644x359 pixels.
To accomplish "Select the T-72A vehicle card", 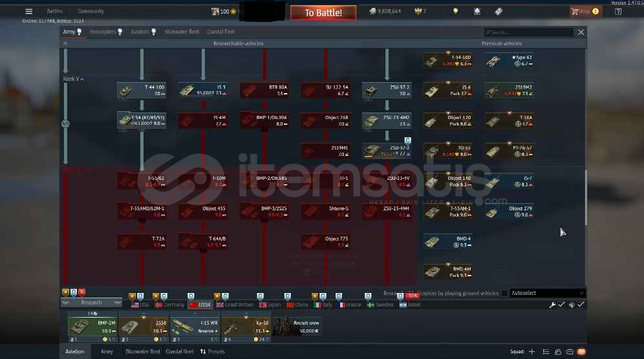I will [x=142, y=241].
